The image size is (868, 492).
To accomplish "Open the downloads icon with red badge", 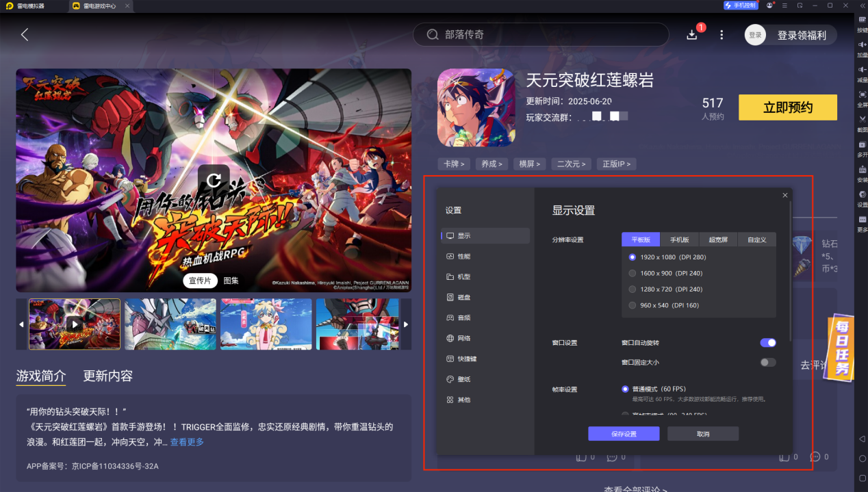I will click(693, 34).
